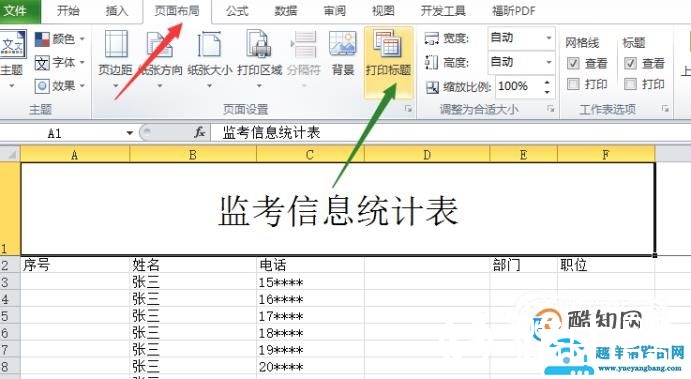
Task: Click the formula bar text 监考信息统计表
Action: coord(271,132)
